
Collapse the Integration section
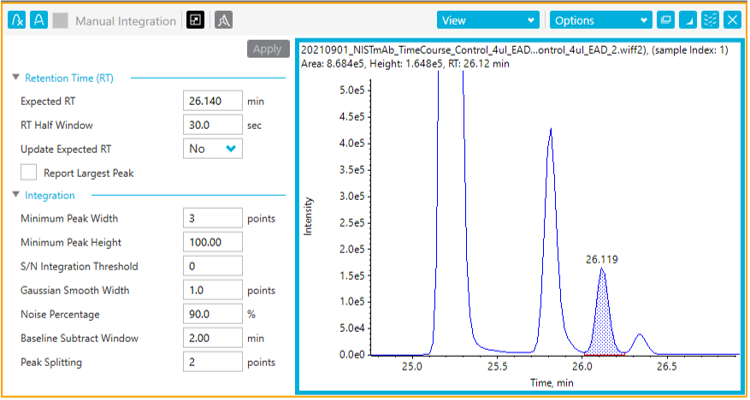pos(16,195)
